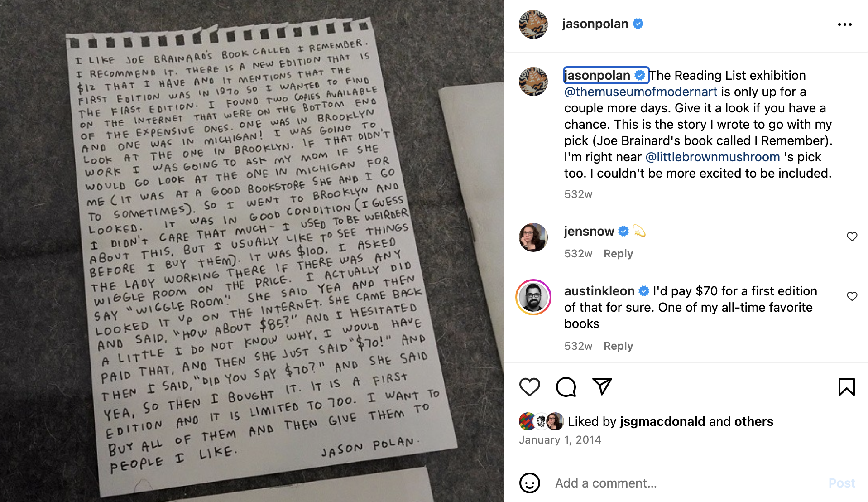Open jasonpolan's header profile avatar
868x502 pixels.
click(533, 24)
